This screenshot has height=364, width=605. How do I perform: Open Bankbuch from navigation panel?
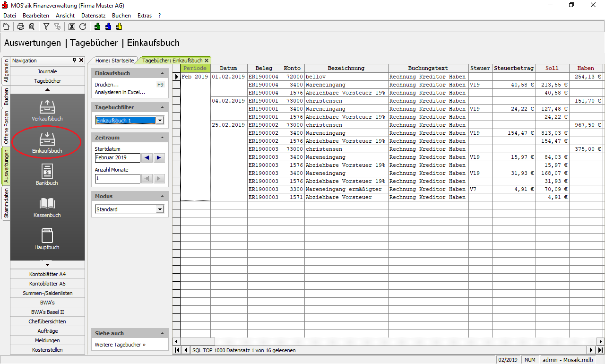[x=47, y=174]
